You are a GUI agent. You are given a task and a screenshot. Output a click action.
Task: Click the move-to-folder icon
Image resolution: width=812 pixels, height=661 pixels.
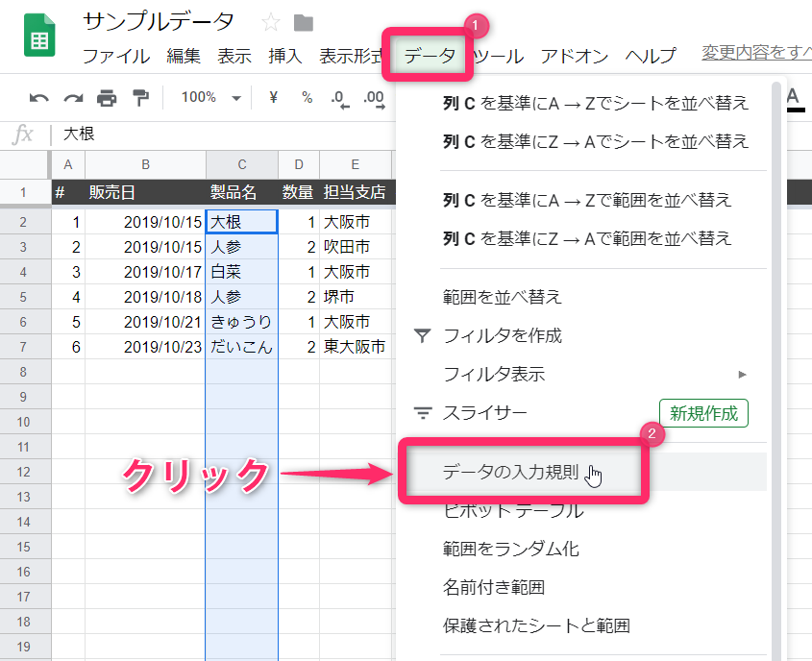click(304, 23)
